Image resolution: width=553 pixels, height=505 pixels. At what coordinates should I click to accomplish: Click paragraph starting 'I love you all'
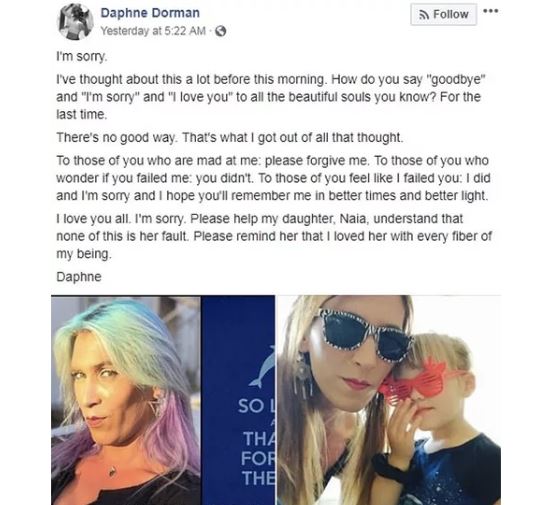tap(274, 236)
